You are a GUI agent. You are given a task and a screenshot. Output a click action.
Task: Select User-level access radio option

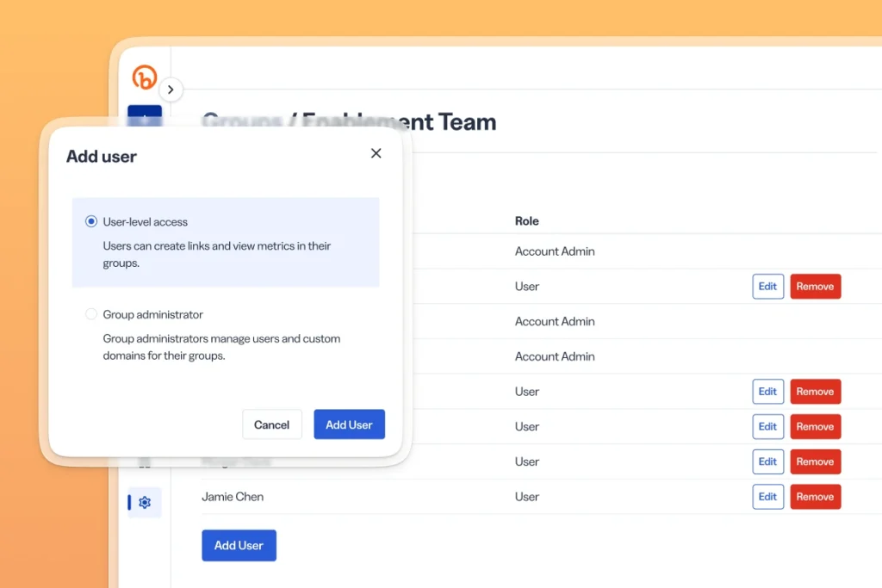91,221
